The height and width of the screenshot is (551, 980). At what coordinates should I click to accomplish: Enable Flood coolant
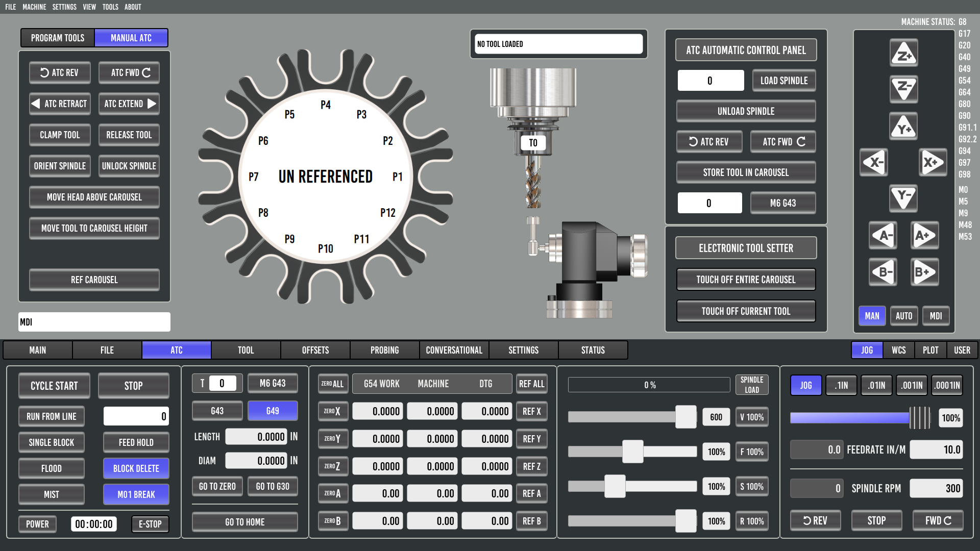point(51,468)
